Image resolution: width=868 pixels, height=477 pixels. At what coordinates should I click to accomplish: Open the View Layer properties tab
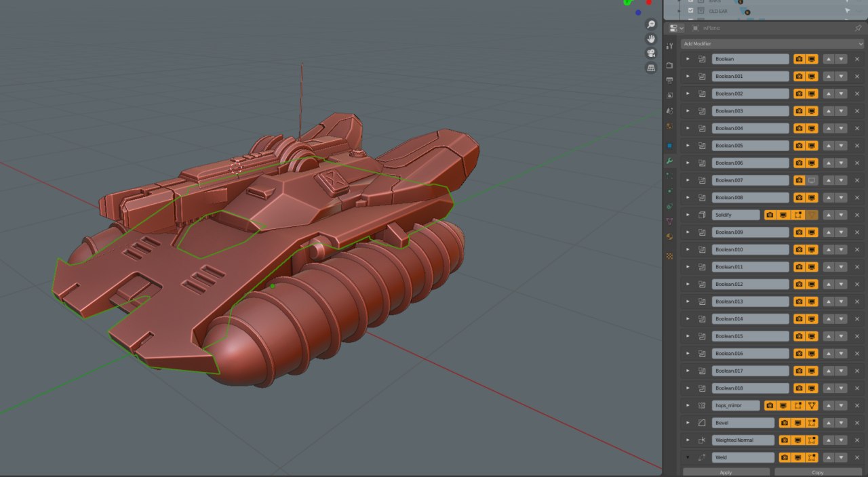point(670,95)
